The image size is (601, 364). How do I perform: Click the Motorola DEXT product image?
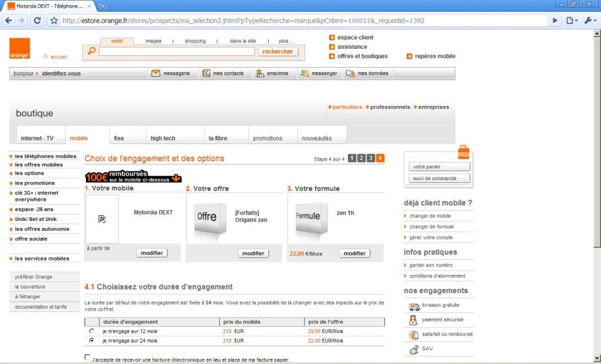102,219
